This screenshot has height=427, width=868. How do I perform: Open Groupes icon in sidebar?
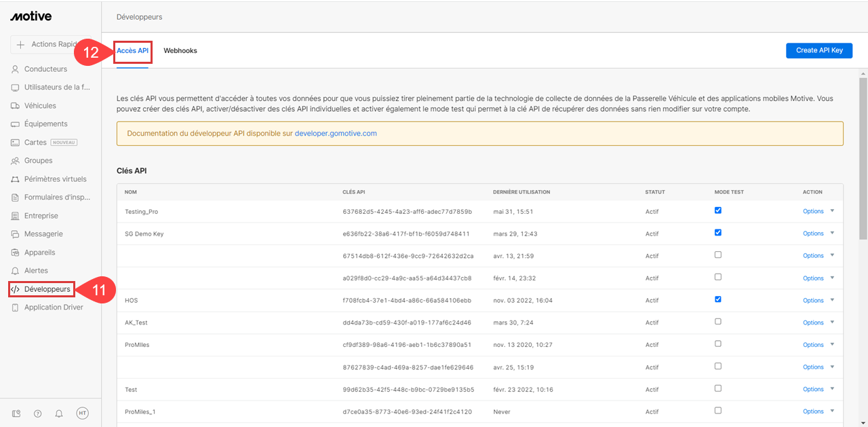tap(16, 161)
